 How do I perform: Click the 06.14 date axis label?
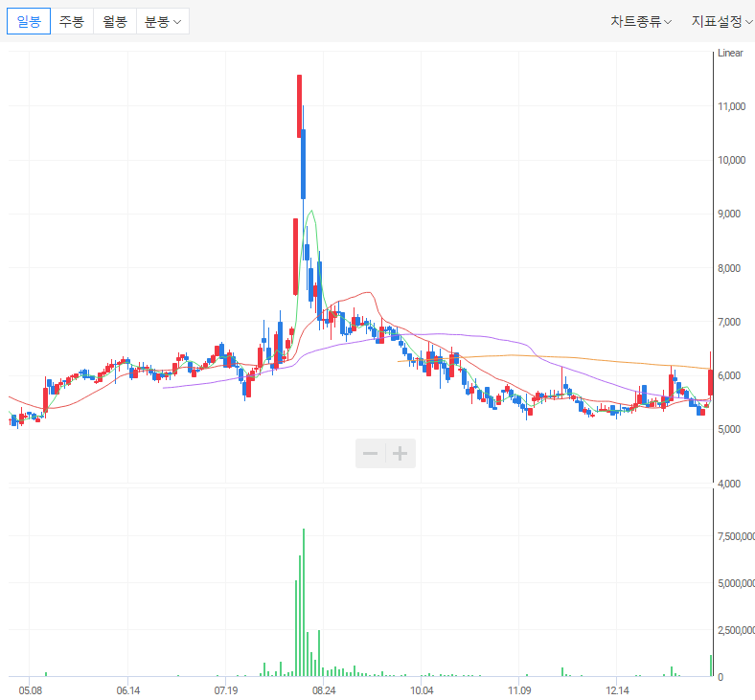click(128, 690)
